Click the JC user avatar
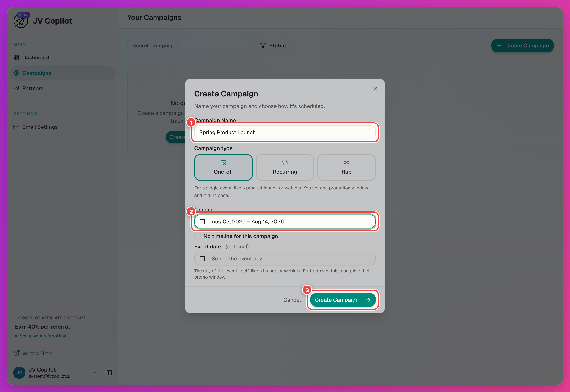This screenshot has height=392, width=570. tap(19, 373)
